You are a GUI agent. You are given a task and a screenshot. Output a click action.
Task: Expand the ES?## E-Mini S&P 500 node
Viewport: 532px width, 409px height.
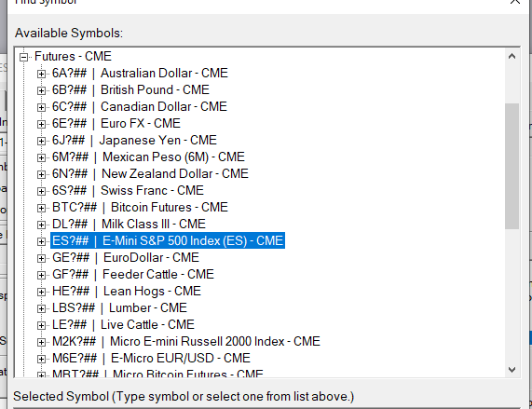click(41, 242)
